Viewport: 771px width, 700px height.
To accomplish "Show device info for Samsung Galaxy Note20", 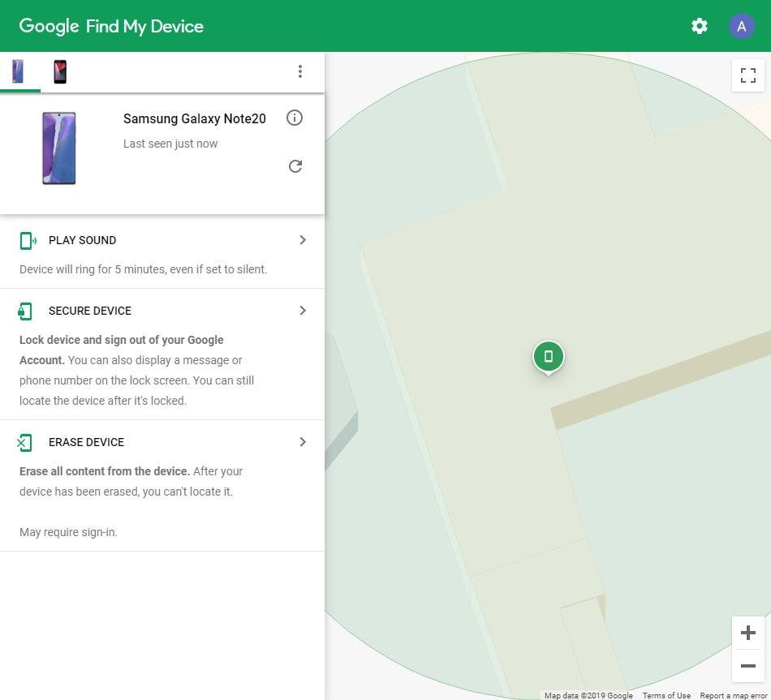I will pyautogui.click(x=295, y=118).
